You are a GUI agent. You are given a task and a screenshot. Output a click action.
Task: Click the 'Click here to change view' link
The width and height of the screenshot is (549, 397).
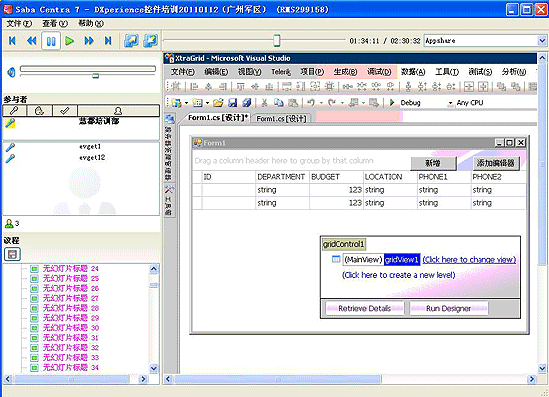point(469,259)
